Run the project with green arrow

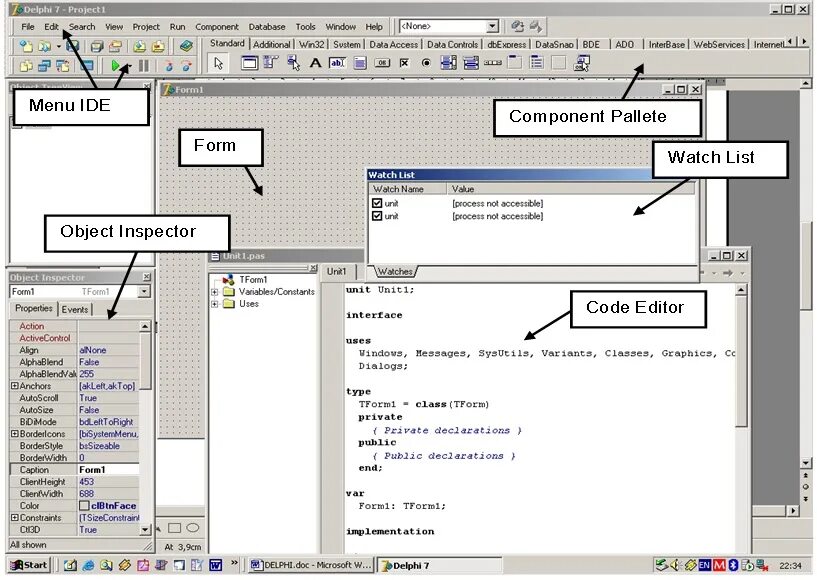click(x=116, y=66)
